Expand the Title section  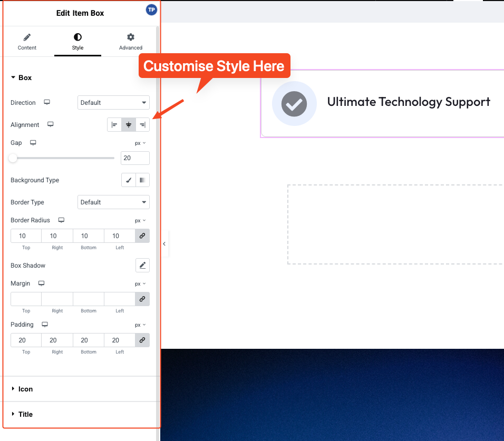pos(25,414)
